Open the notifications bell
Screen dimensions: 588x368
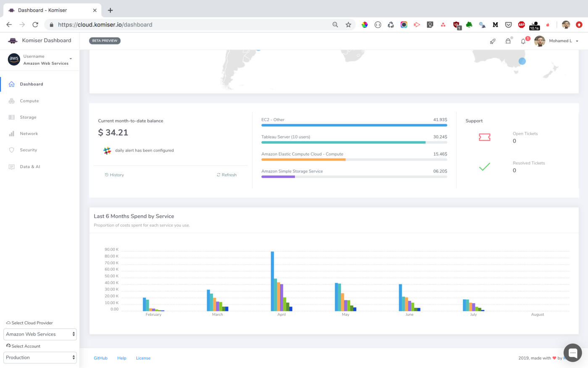[x=523, y=41]
